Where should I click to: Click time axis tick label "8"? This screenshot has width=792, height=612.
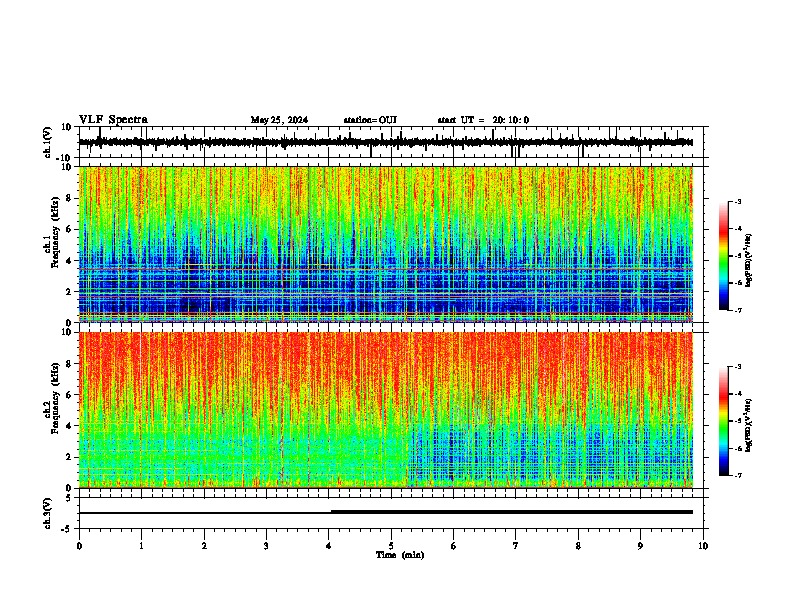pos(578,546)
